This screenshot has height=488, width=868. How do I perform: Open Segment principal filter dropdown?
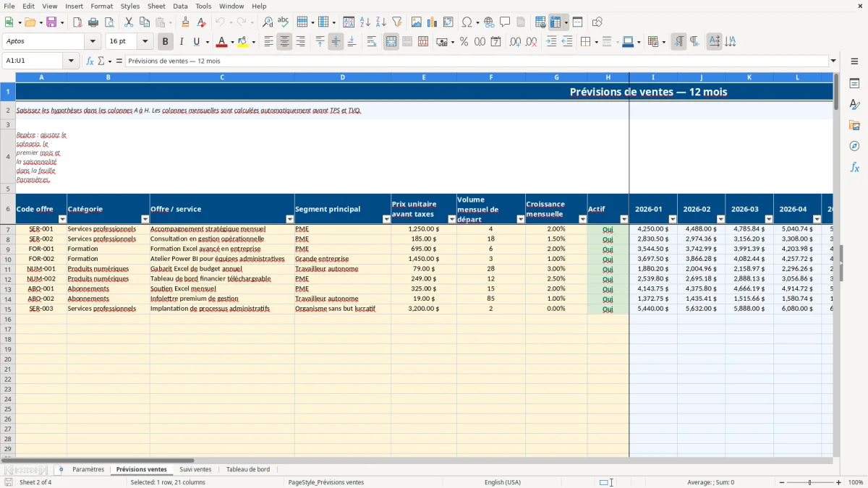[386, 219]
